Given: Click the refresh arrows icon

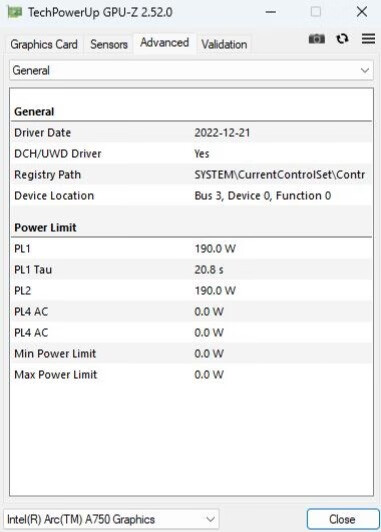Looking at the screenshot, I should (342, 39).
